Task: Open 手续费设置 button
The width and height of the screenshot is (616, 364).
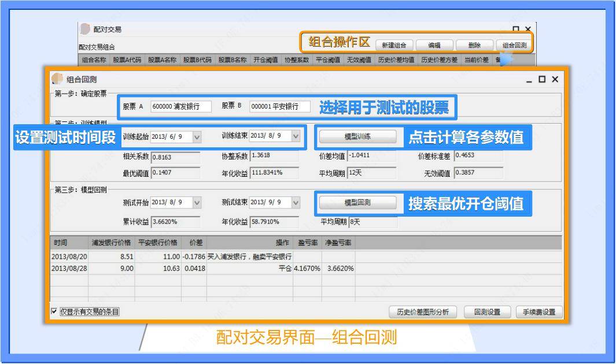Action: click(539, 312)
